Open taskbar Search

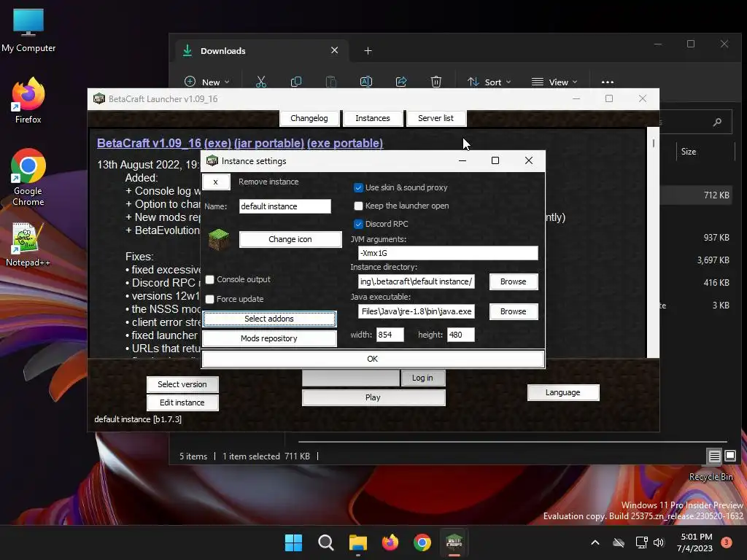[x=326, y=542]
